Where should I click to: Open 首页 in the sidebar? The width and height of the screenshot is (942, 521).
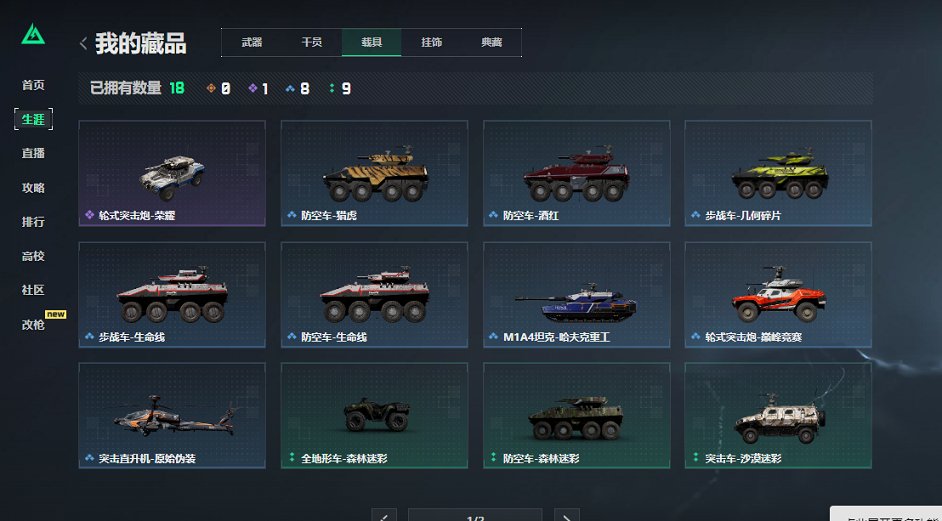(33, 85)
